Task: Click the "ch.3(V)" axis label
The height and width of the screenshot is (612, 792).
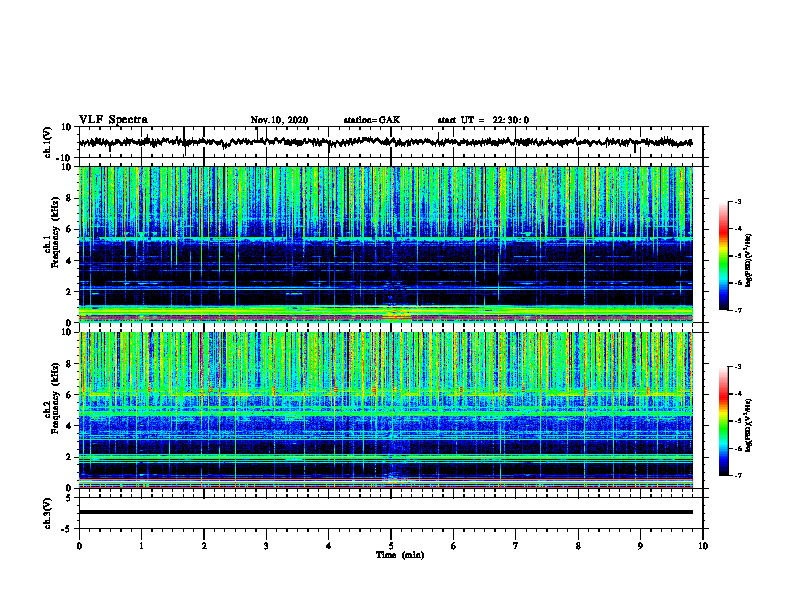Action: point(48,513)
